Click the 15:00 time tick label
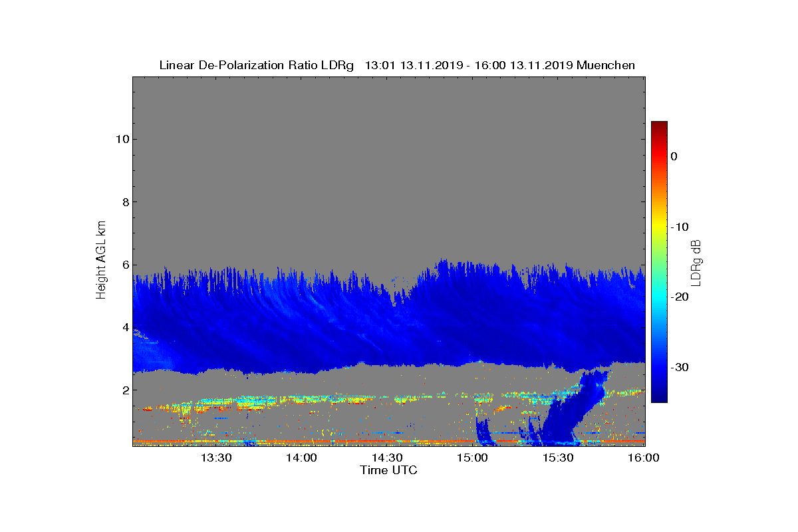The width and height of the screenshot is (798, 532). [x=473, y=458]
